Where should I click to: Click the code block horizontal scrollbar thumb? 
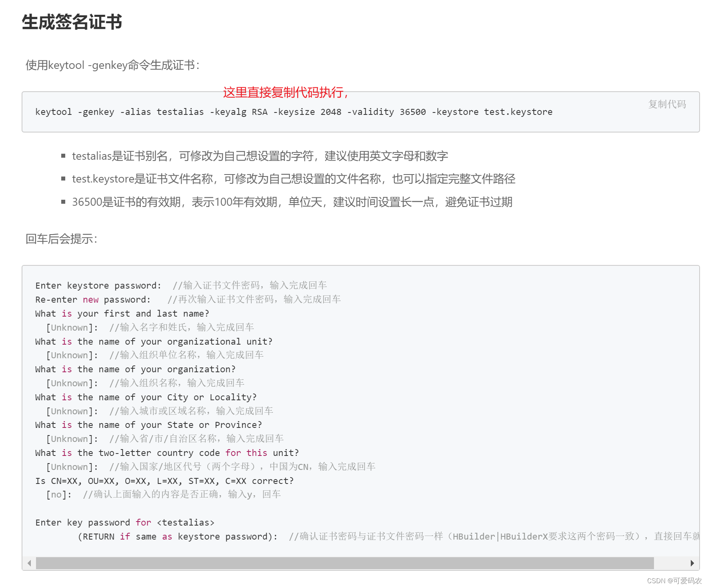345,563
